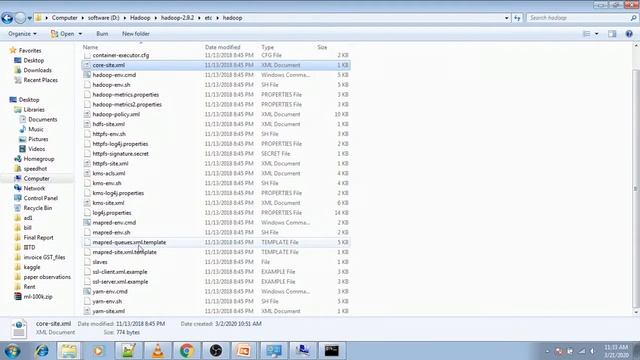This screenshot has width=640, height=360.
Task: Open the Help question mark icon
Action: 629,34
